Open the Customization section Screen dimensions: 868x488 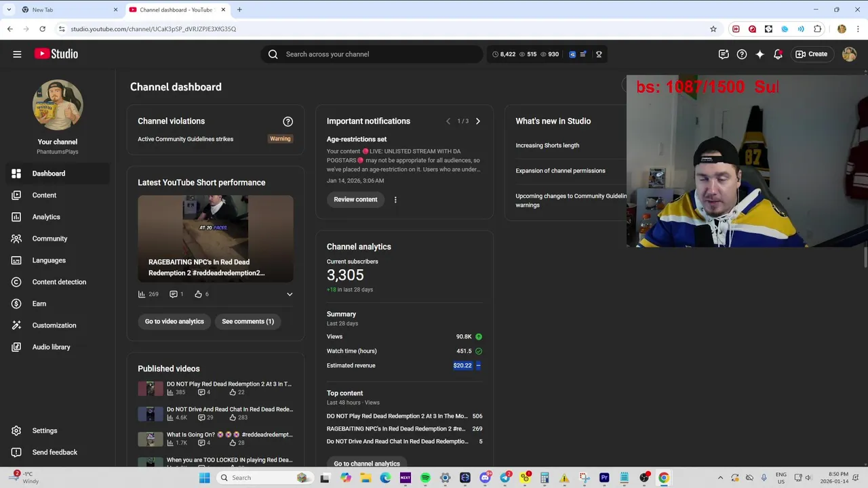tap(58, 325)
